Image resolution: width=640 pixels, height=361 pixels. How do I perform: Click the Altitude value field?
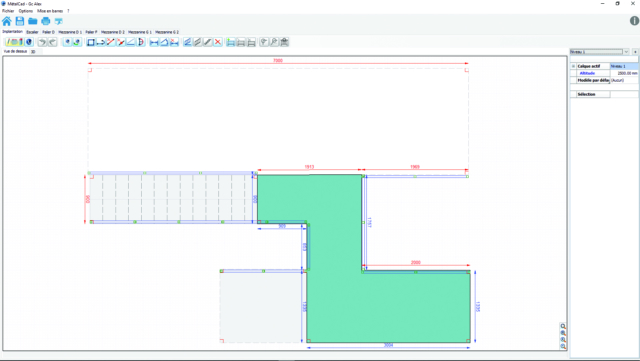(624, 73)
